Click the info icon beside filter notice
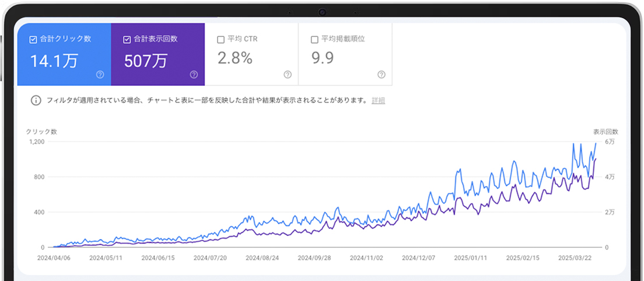The height and width of the screenshot is (281, 644). (x=36, y=100)
